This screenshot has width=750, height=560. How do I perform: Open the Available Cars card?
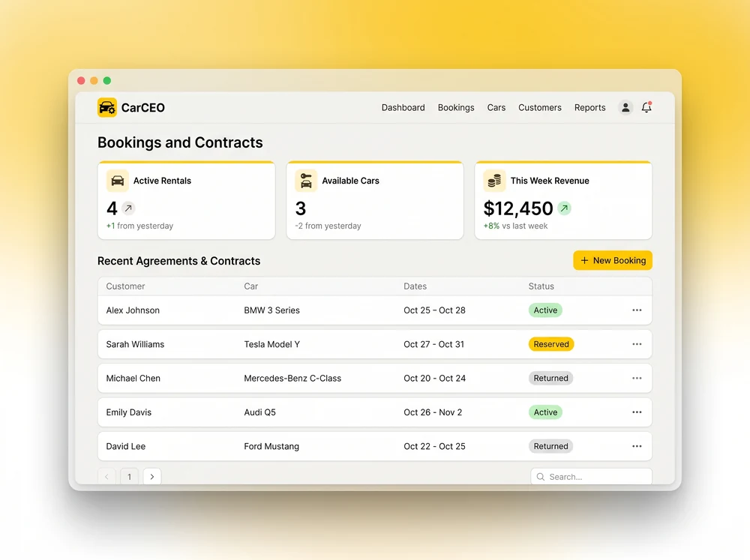(375, 200)
